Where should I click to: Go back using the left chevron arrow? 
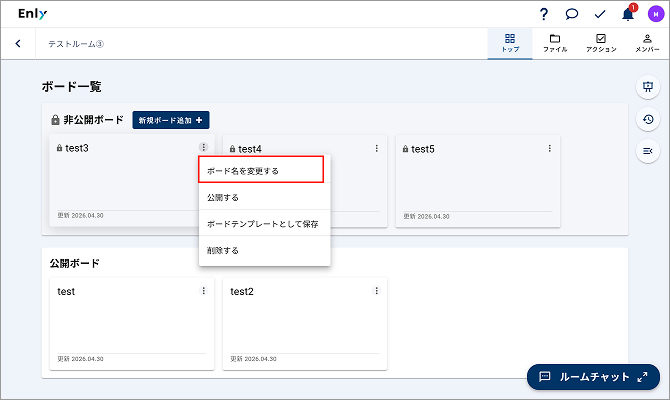coord(18,43)
